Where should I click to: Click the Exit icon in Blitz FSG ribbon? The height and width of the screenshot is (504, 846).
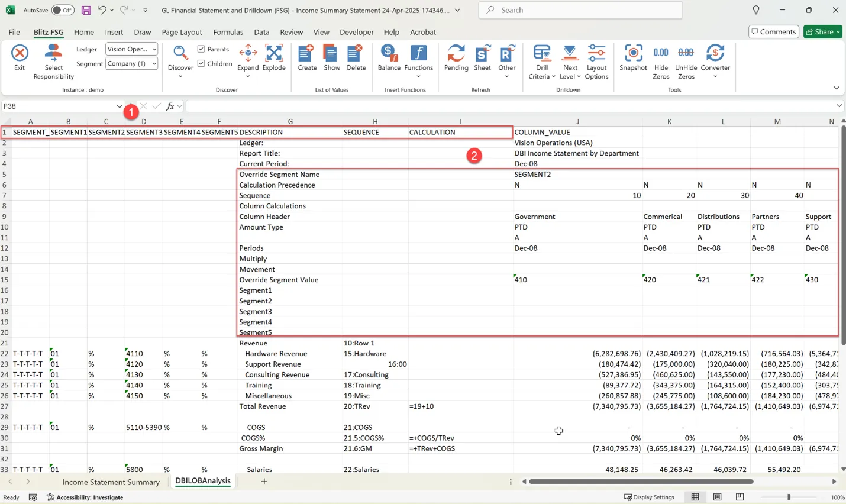pyautogui.click(x=20, y=58)
